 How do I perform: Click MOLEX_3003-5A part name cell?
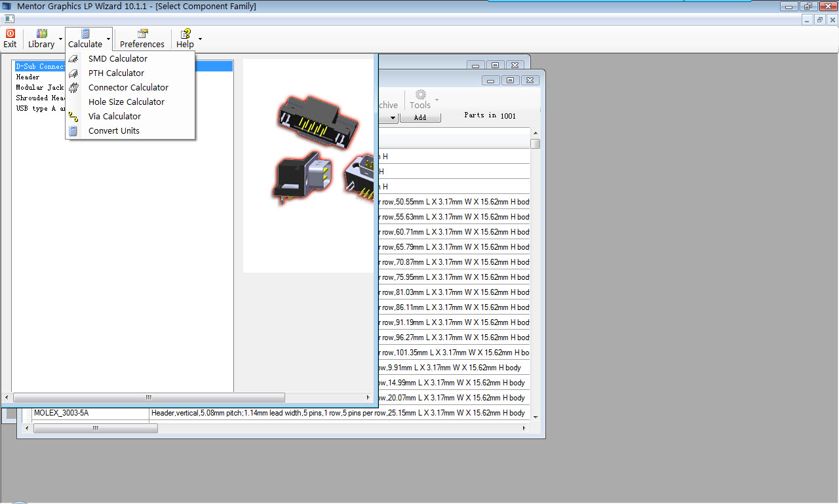pos(90,413)
